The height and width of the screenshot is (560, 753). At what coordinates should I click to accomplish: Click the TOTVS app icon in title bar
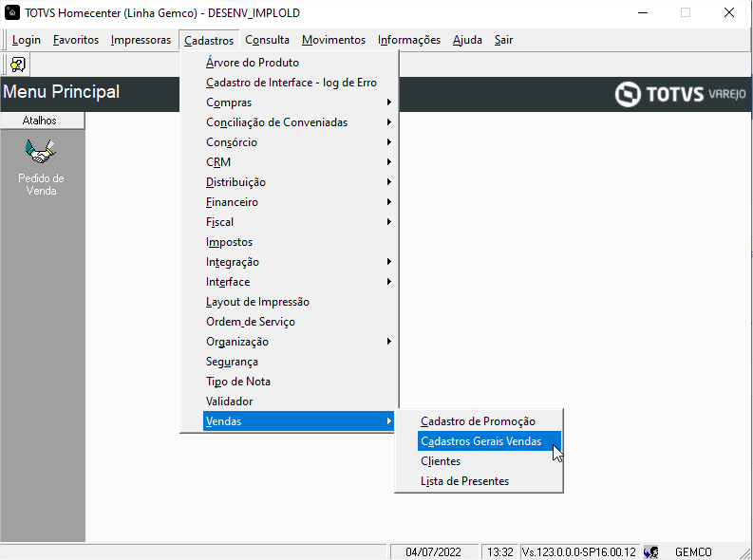pyautogui.click(x=11, y=12)
